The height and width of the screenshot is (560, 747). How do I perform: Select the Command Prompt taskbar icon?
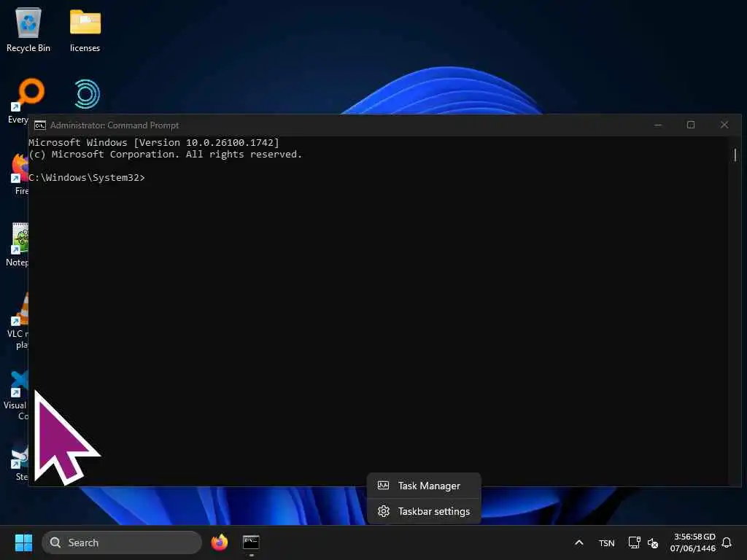[251, 542]
